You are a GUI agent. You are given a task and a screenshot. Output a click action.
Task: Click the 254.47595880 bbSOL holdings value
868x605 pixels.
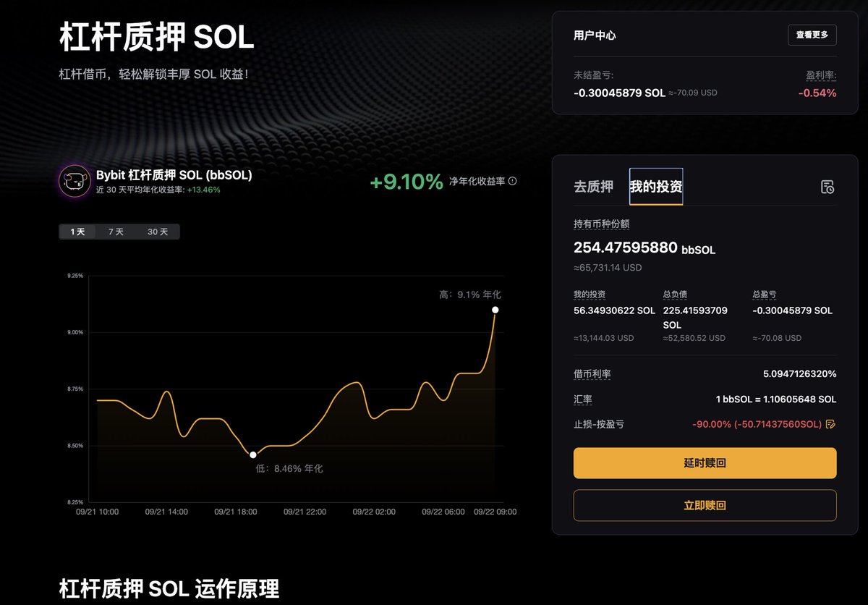[644, 248]
